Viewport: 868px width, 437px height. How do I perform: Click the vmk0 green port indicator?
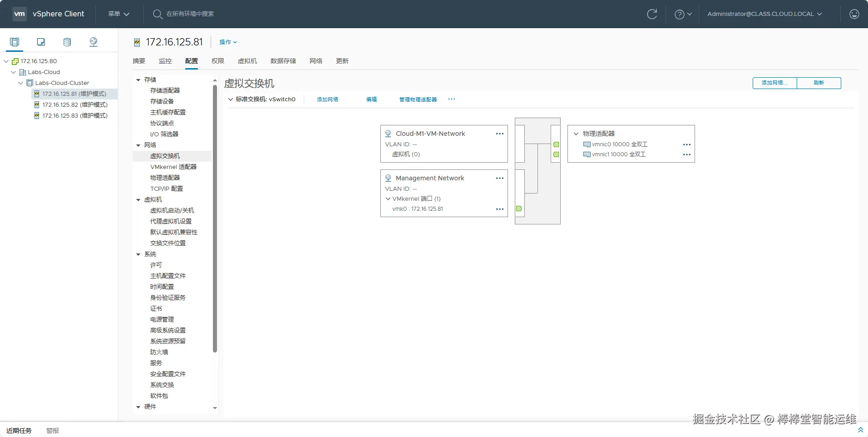point(519,209)
